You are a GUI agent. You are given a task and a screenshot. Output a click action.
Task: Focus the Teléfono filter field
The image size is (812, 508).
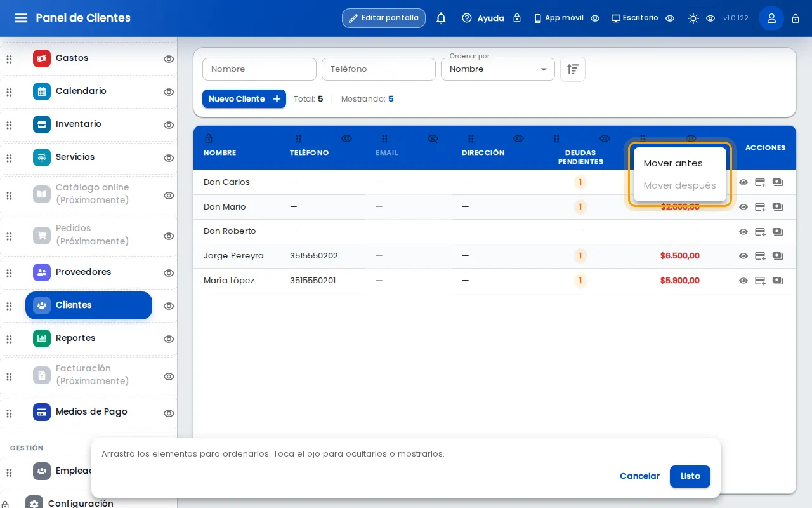click(x=379, y=69)
